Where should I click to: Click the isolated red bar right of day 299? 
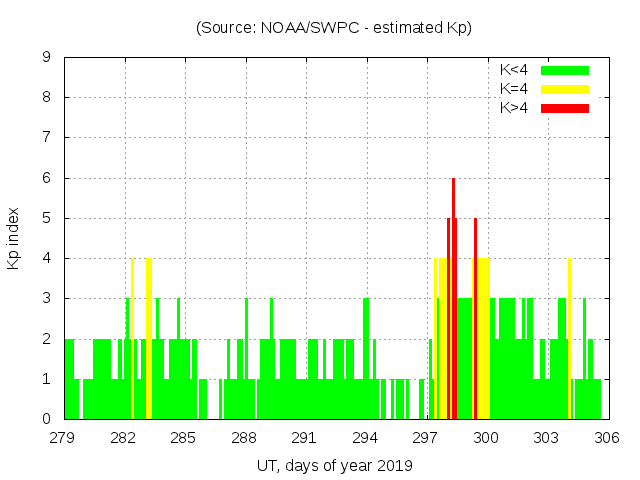[475, 320]
